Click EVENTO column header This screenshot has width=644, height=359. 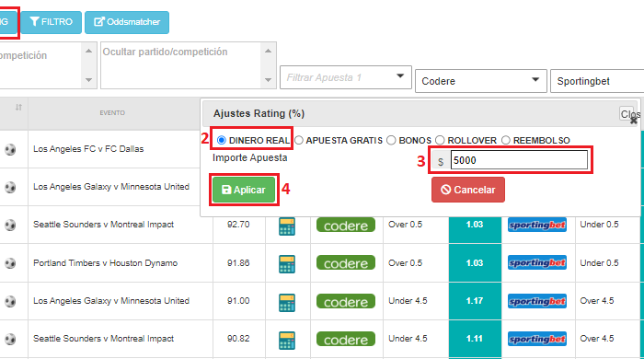pyautogui.click(x=112, y=113)
